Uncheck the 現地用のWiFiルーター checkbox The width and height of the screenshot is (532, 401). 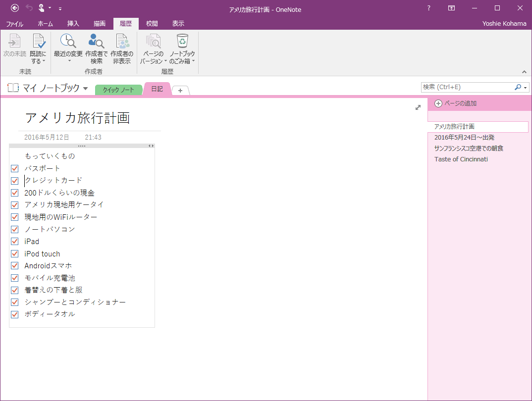coord(14,217)
